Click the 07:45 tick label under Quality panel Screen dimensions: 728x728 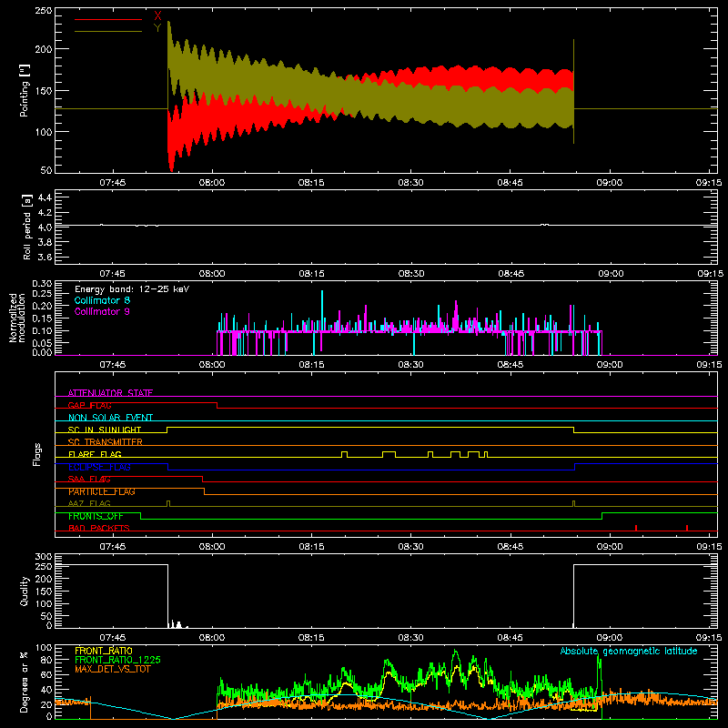pos(112,638)
